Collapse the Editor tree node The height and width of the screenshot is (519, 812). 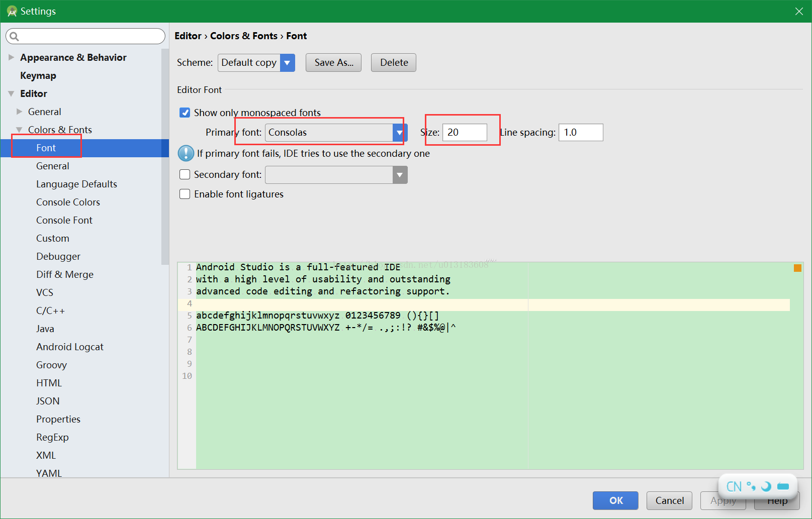pyautogui.click(x=11, y=93)
